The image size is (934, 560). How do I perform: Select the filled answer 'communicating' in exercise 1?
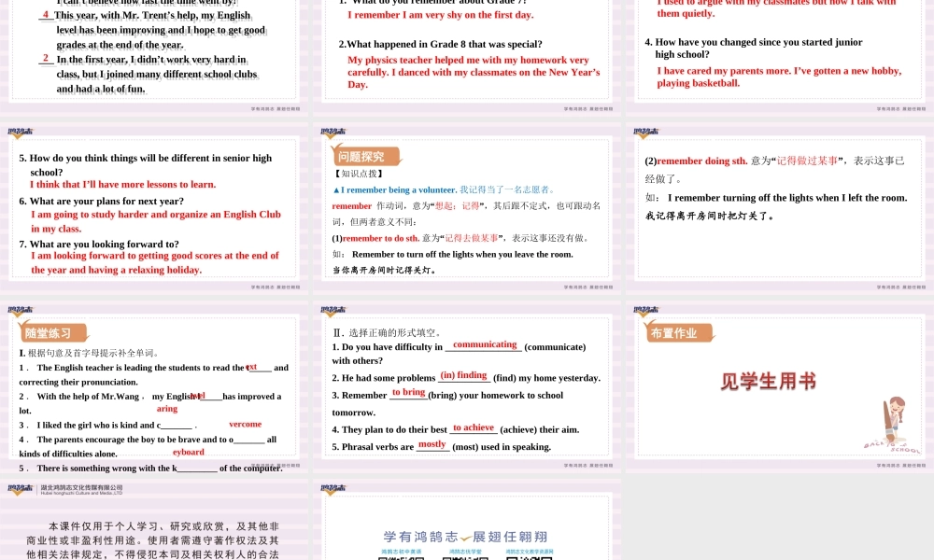[484, 344]
